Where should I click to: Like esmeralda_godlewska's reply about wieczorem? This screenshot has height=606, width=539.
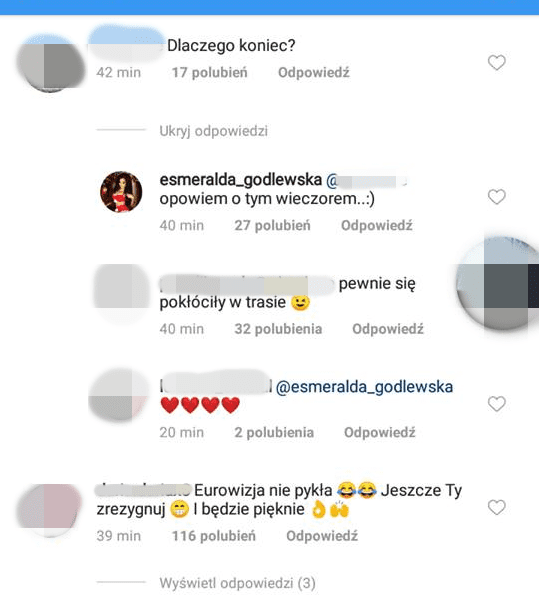click(496, 197)
